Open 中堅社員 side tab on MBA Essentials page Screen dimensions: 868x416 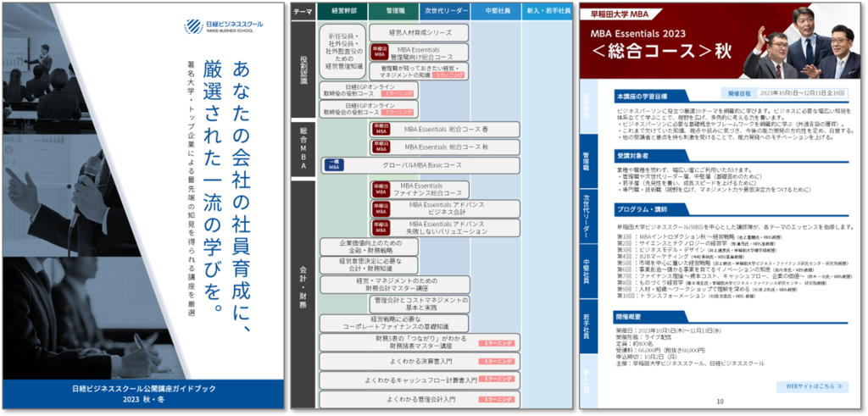click(x=588, y=270)
